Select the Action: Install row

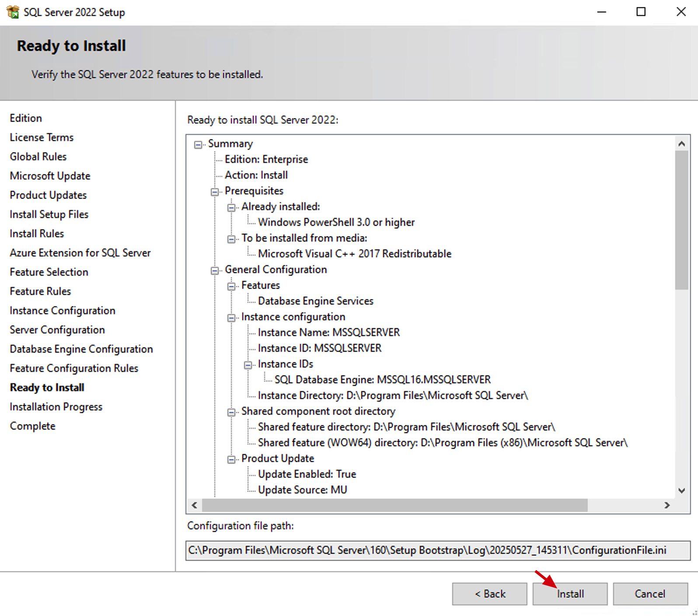pos(256,175)
